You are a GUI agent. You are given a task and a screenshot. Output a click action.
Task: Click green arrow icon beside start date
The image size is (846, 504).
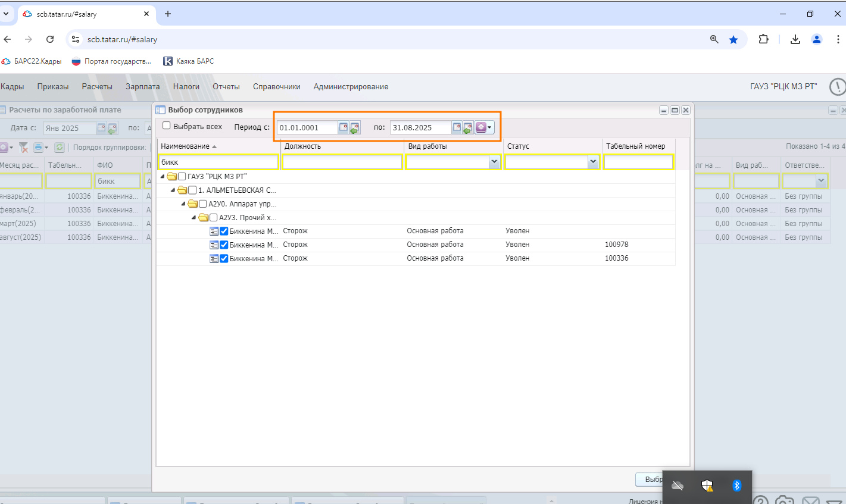coord(355,127)
